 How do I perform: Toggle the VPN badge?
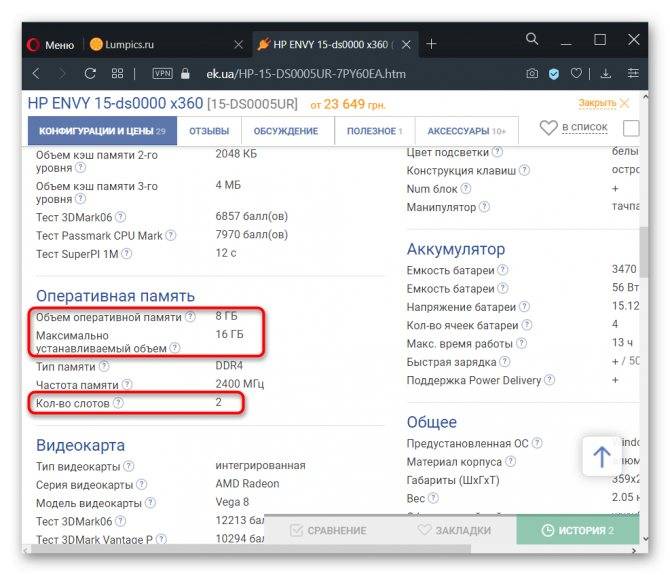[162, 73]
